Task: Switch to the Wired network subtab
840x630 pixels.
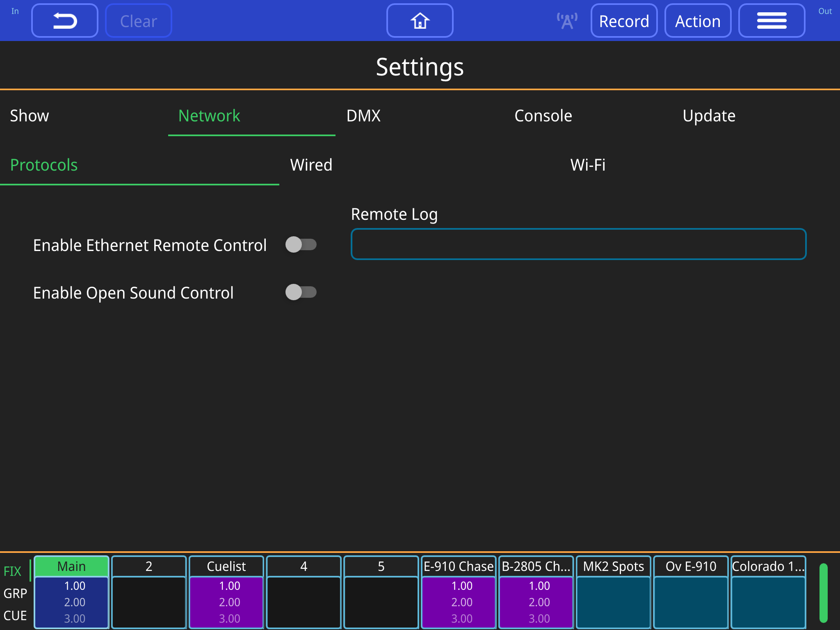Action: click(311, 165)
